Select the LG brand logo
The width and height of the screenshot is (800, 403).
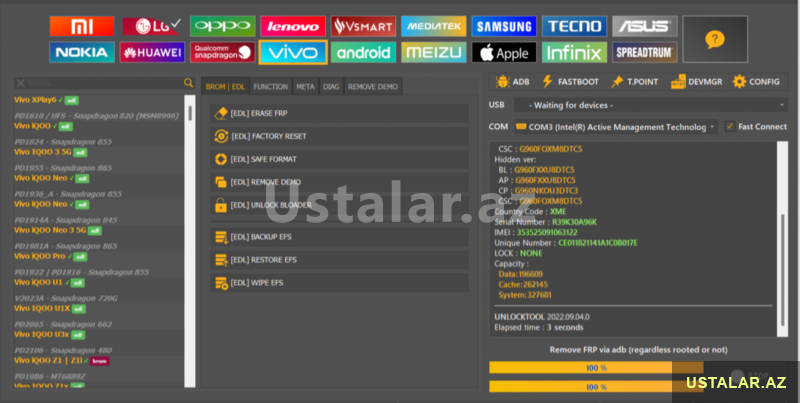[152, 26]
